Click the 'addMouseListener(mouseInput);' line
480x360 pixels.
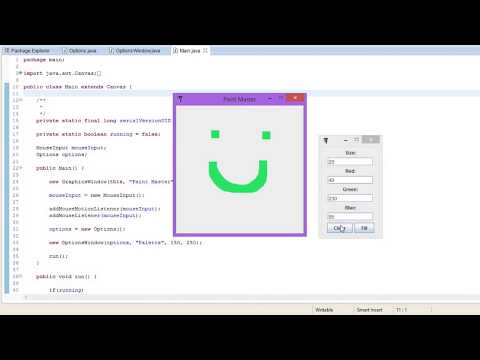point(95,216)
